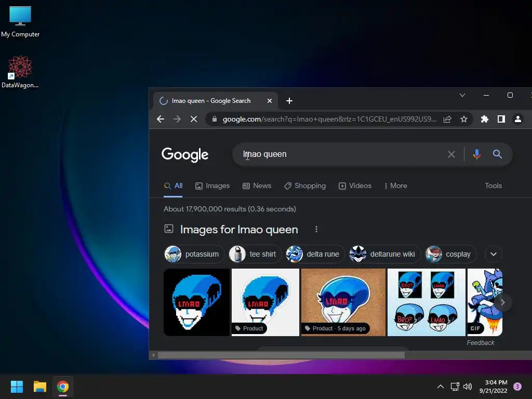532x399 pixels.
Task: Open the three-dot menu beside Images heading
Action: (x=316, y=229)
